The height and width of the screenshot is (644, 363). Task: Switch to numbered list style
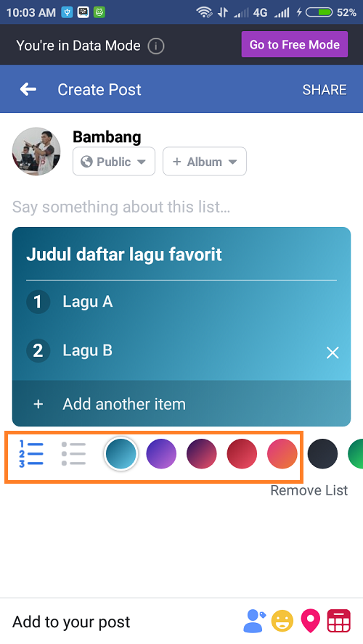click(31, 454)
